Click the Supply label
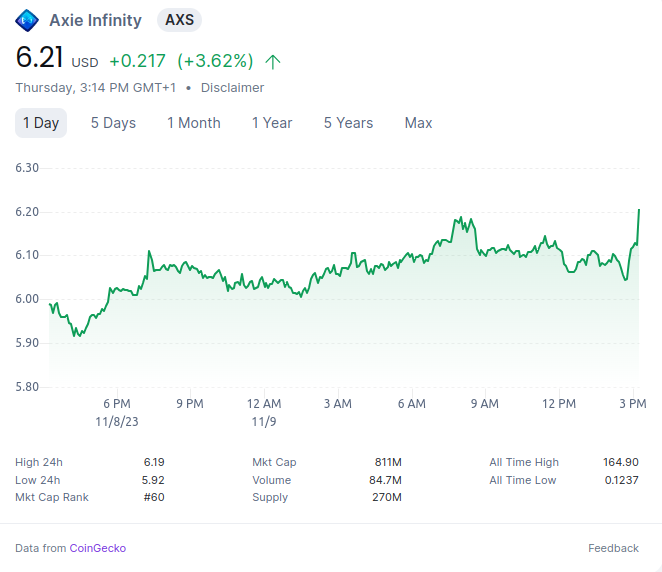The width and height of the screenshot is (662, 572). click(270, 498)
